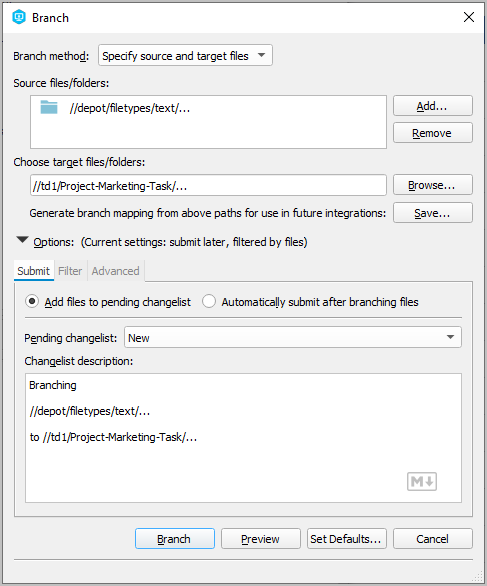This screenshot has width=487, height=586.
Task: Collapse the Options disclosure triangle
Action: (22, 240)
